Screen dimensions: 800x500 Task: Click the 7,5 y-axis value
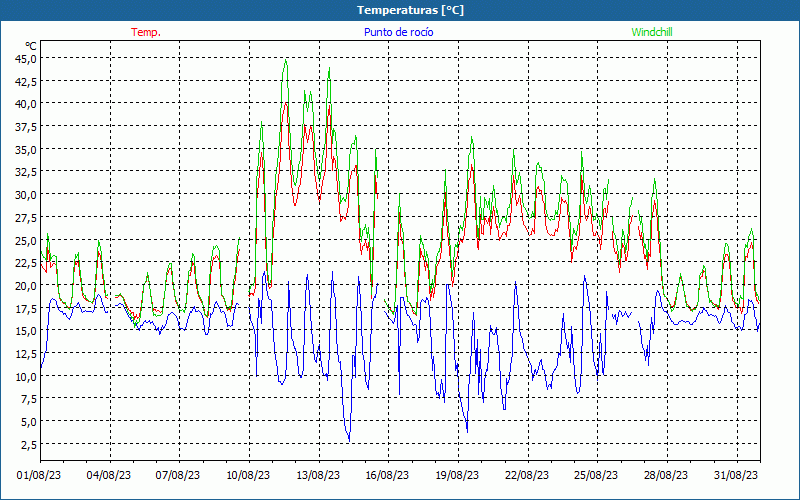(x=28, y=399)
